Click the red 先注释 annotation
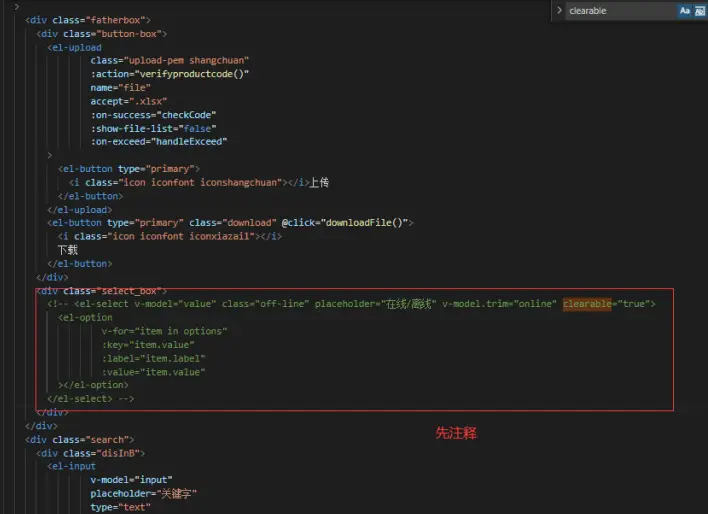 point(455,433)
